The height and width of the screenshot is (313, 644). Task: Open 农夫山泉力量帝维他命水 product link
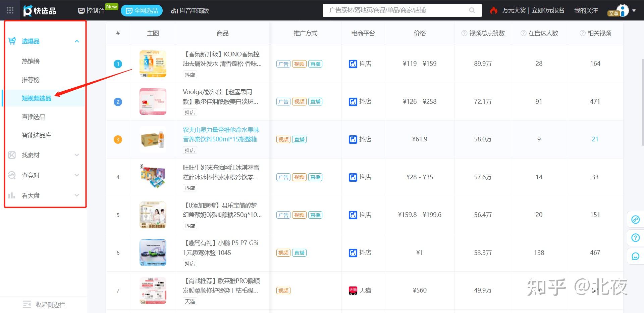[x=221, y=134]
